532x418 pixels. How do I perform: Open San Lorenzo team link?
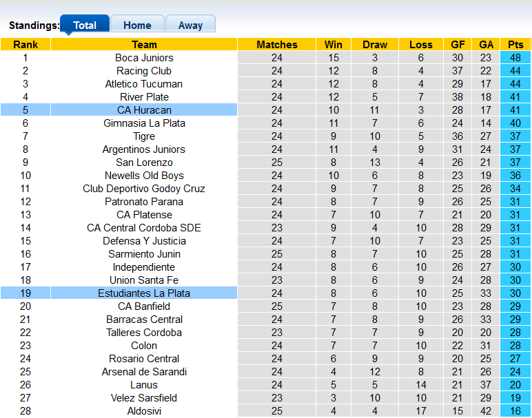[x=144, y=163]
